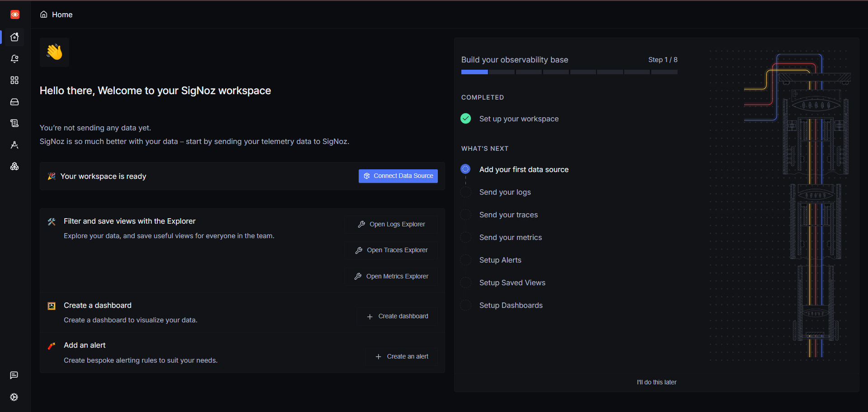Click the SigNoz logo icon
Viewport: 868px width, 412px height.
pyautogui.click(x=15, y=14)
